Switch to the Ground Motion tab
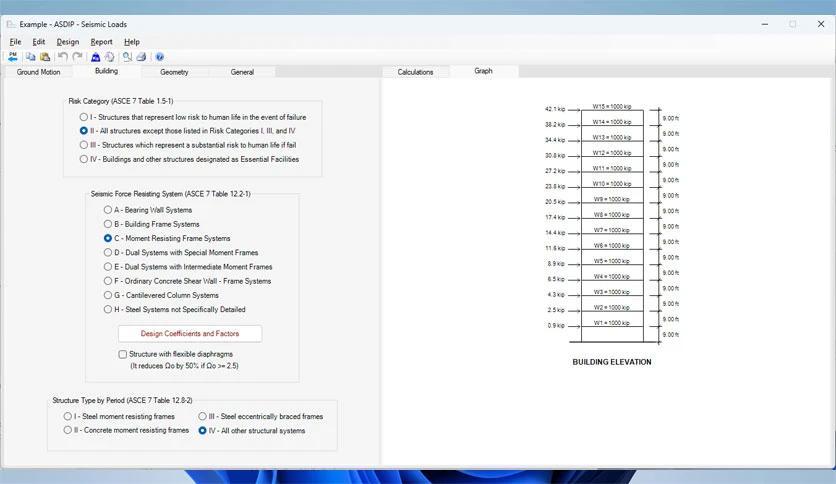This screenshot has width=836, height=484. 38,72
